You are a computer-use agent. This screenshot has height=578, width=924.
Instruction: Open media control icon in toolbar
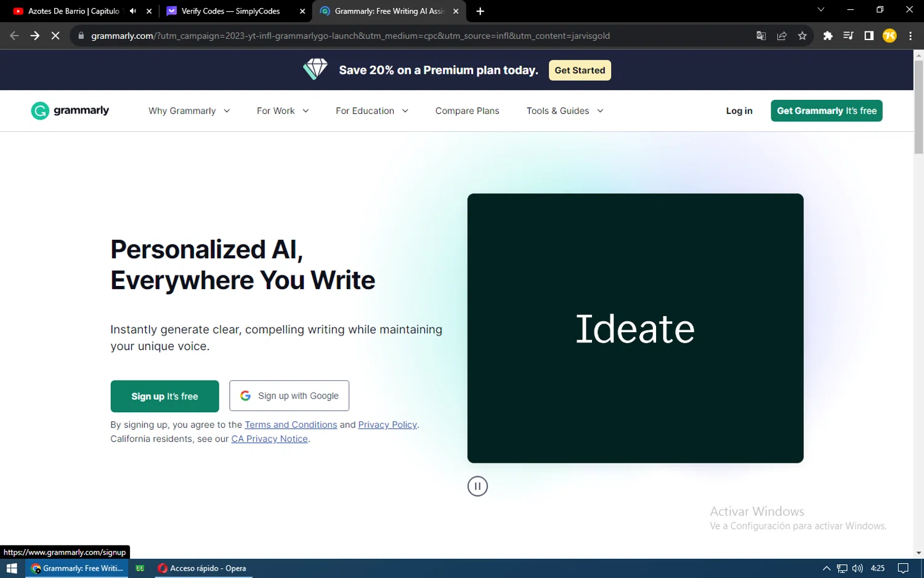click(848, 36)
